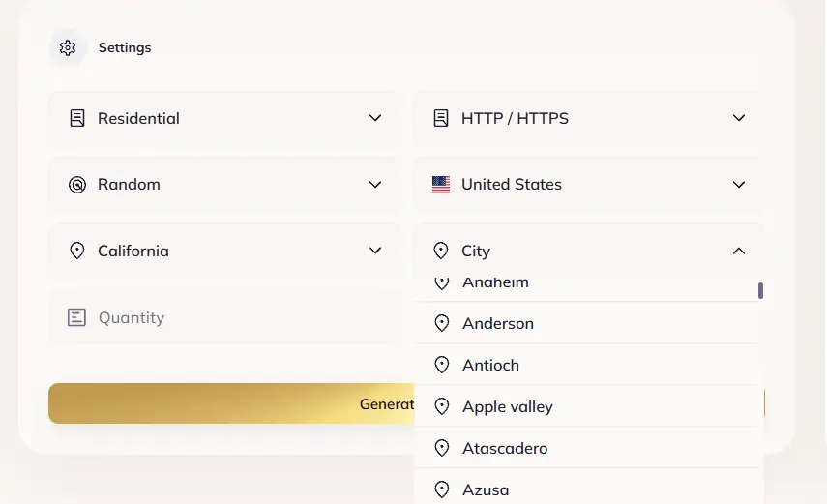Click the City location pin icon
This screenshot has width=827, height=504.
click(441, 251)
